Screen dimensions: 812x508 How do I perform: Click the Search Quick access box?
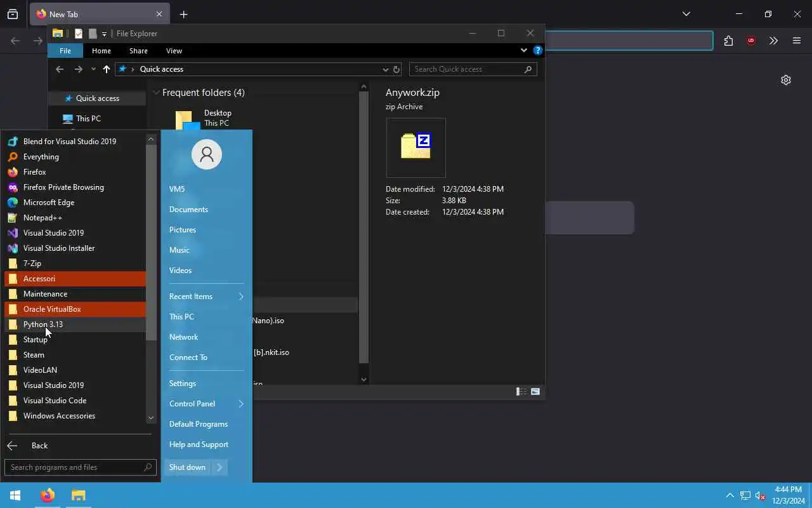click(x=473, y=69)
